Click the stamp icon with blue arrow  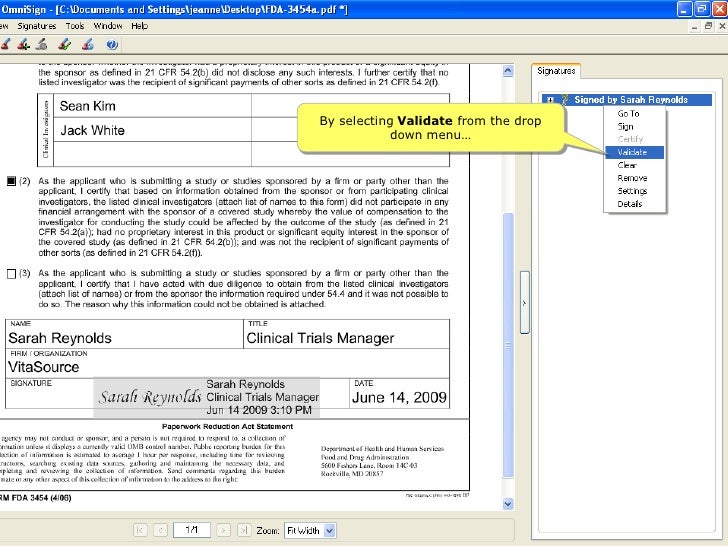coord(88,45)
